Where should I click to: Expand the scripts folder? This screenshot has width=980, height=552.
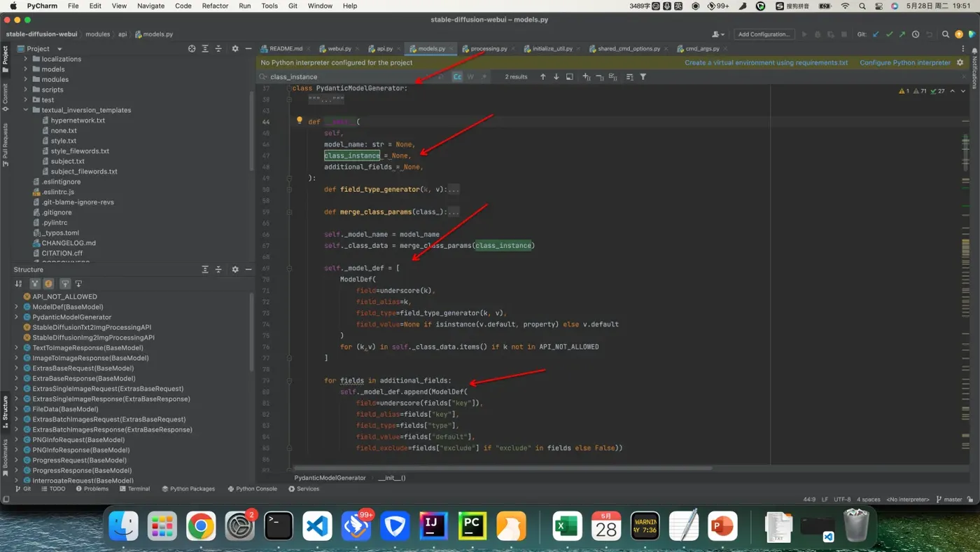pyautogui.click(x=26, y=90)
